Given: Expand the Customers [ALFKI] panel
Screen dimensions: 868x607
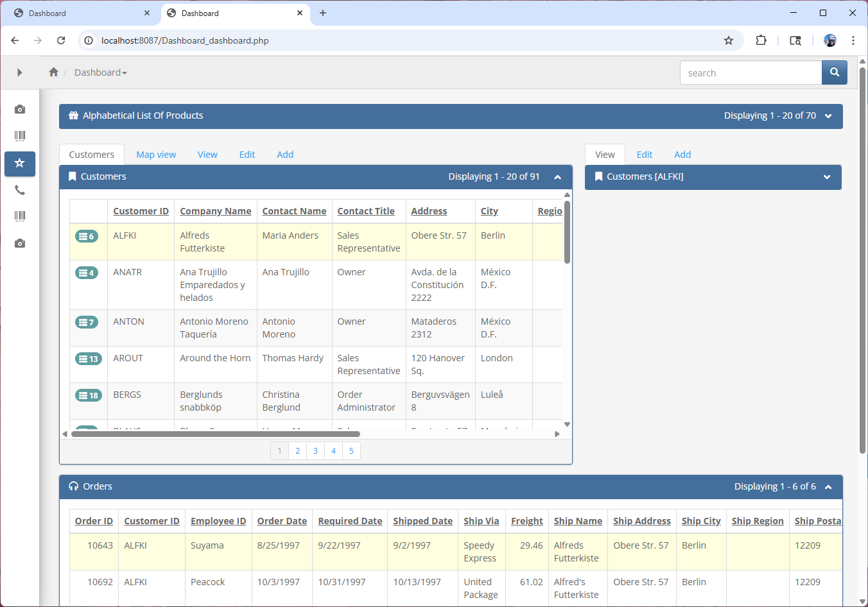Looking at the screenshot, I should point(827,177).
